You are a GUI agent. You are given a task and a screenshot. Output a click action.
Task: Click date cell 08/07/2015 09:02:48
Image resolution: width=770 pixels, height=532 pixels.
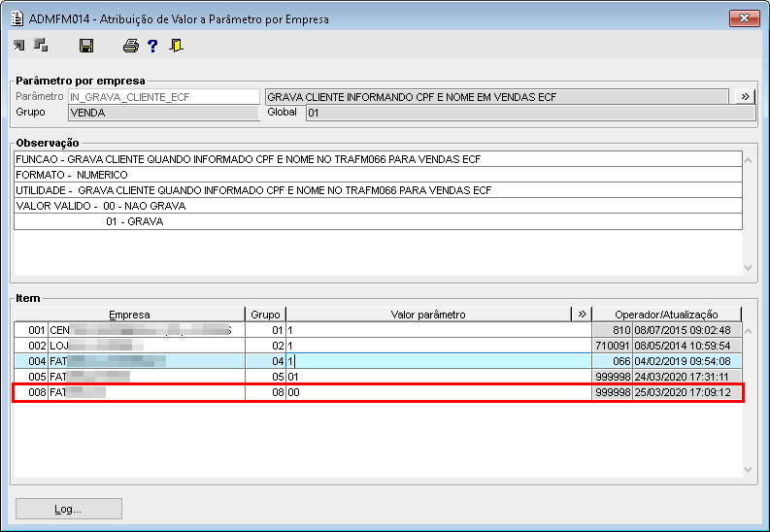coord(686,330)
